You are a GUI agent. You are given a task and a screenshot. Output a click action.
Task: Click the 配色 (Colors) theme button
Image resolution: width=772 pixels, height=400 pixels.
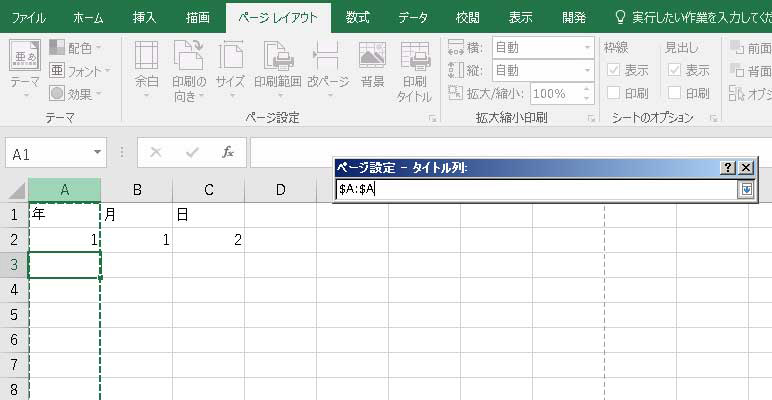[75, 47]
